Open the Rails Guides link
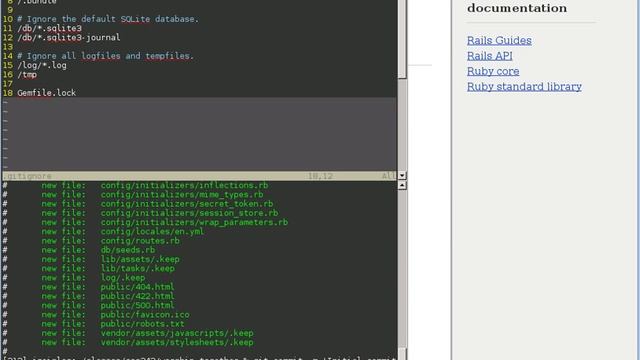This screenshot has width=640, height=360. click(499, 40)
